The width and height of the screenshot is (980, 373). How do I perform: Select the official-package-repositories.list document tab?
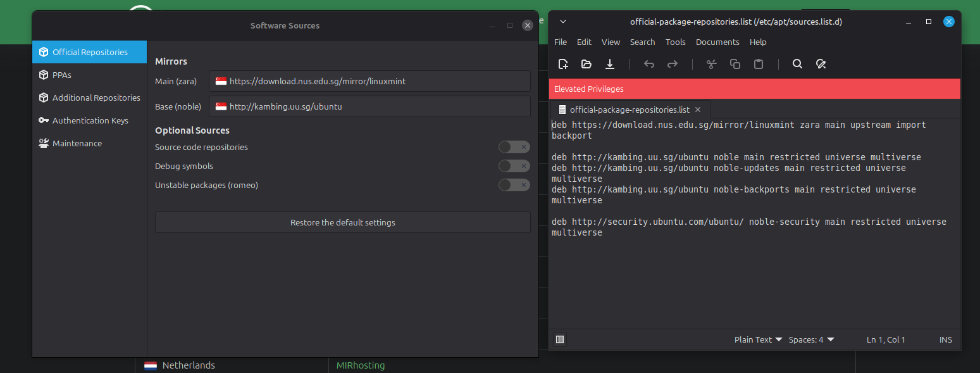(630, 110)
